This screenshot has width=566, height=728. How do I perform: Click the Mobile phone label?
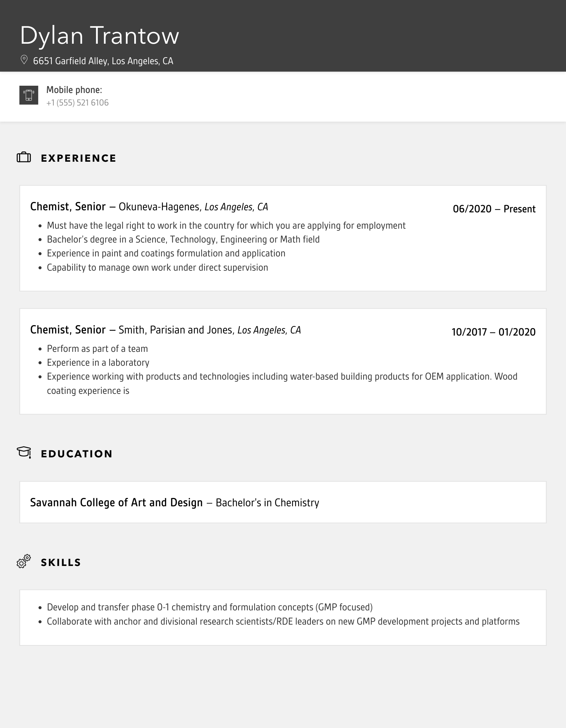(74, 90)
